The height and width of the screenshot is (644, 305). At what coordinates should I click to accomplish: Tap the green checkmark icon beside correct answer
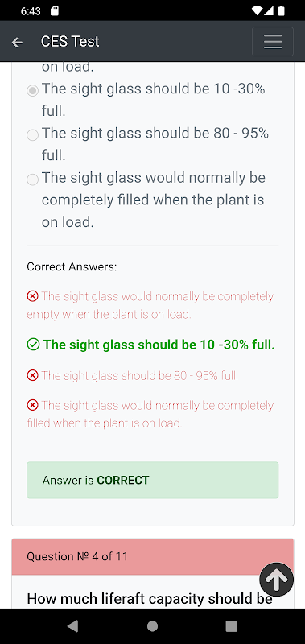tap(33, 345)
